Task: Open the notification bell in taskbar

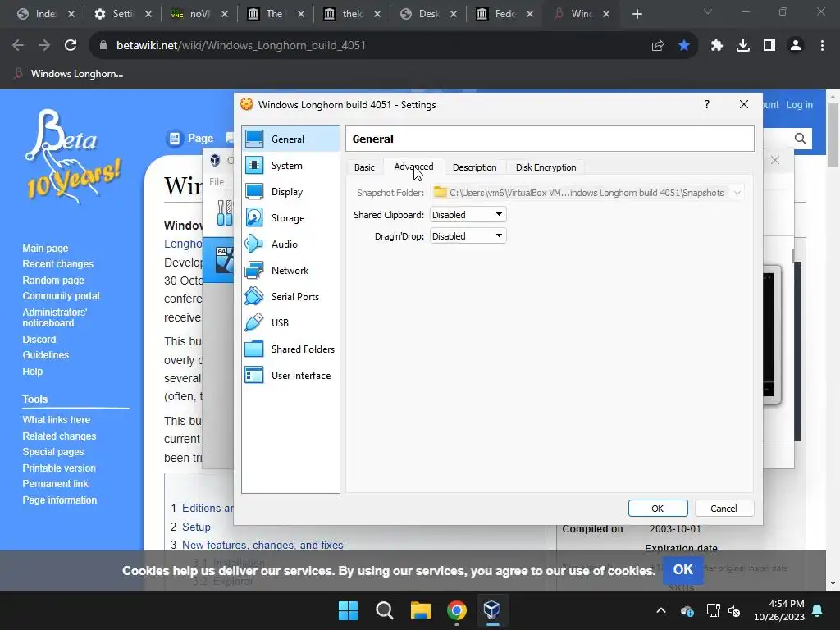Action: (x=818, y=610)
